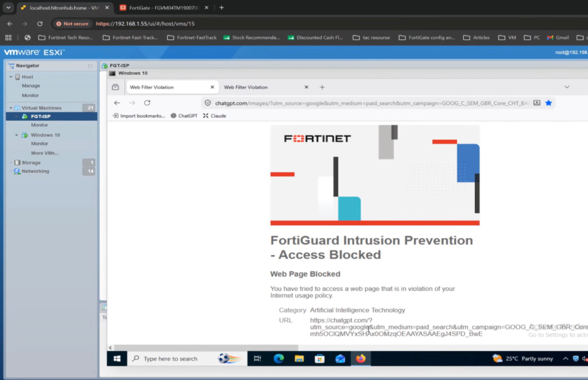Reload the Firefox page
Screen dimensions: 588x380
147,103
